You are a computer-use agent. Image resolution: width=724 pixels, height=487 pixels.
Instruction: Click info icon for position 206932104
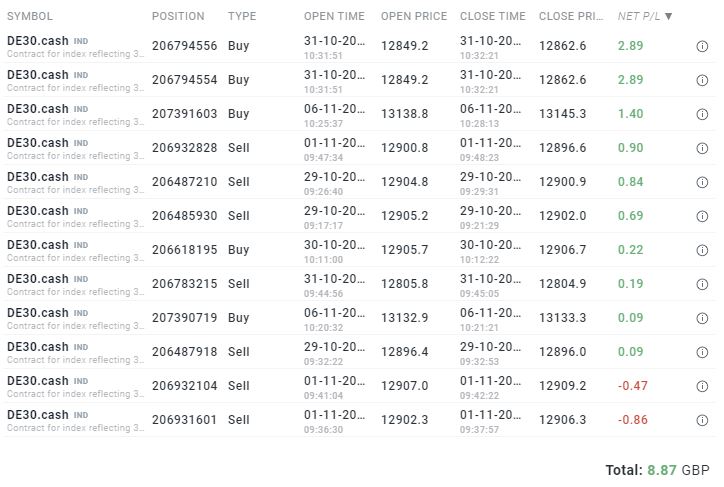pyautogui.click(x=702, y=386)
